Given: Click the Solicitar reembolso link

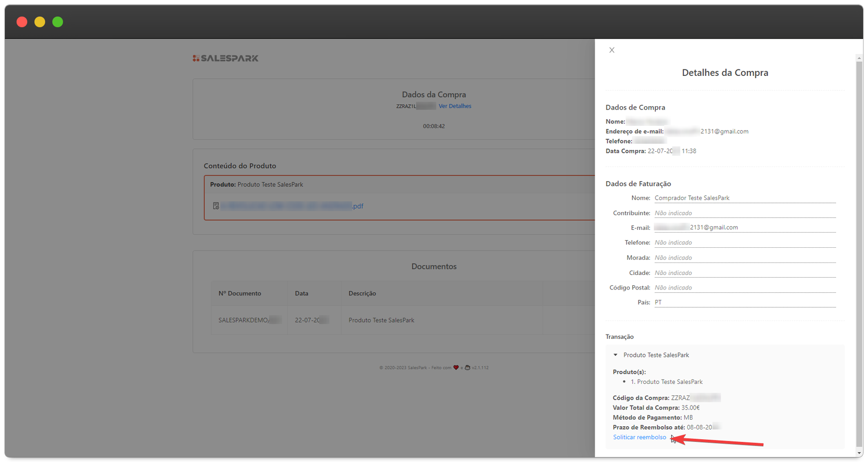Looking at the screenshot, I should (639, 437).
